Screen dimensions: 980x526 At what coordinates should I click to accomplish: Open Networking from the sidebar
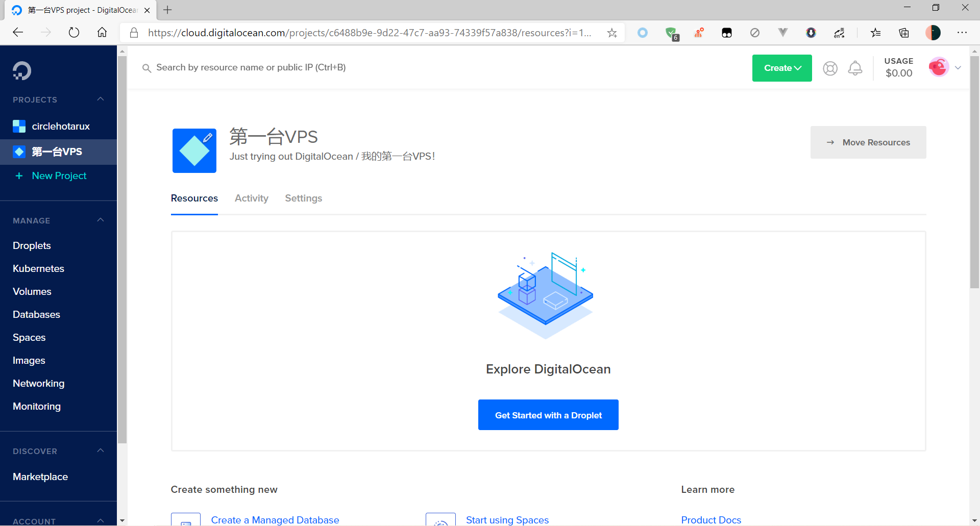coord(39,383)
